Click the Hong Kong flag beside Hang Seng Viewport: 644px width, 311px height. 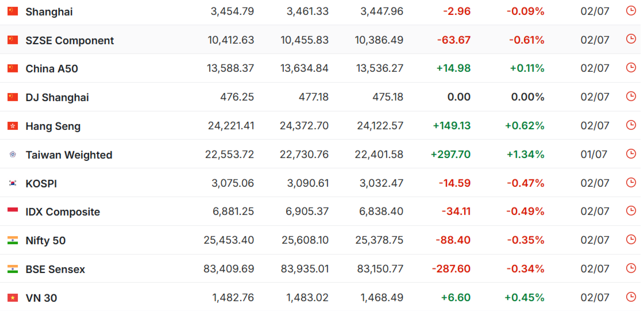tap(13, 126)
